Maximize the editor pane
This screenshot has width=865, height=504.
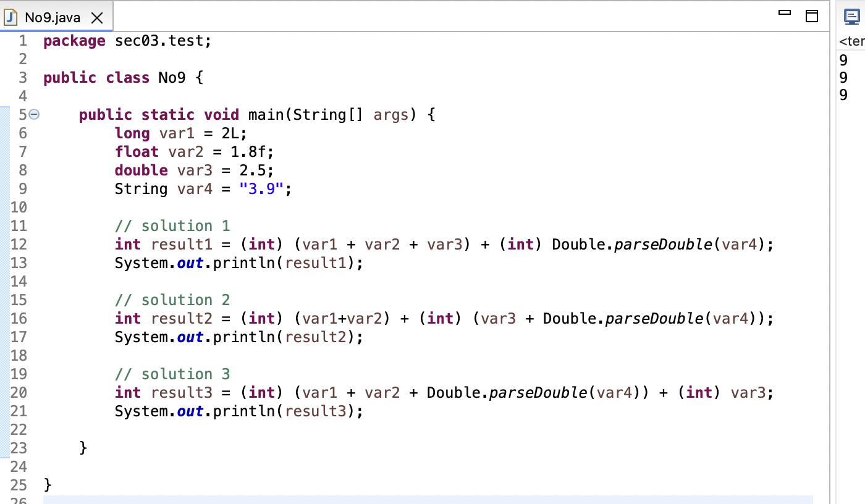[811, 17]
